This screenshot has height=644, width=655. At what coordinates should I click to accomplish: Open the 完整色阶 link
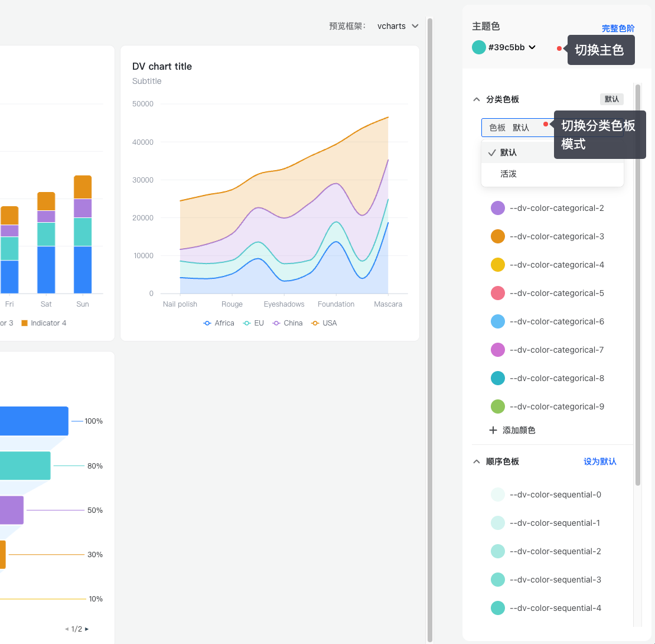(x=618, y=28)
